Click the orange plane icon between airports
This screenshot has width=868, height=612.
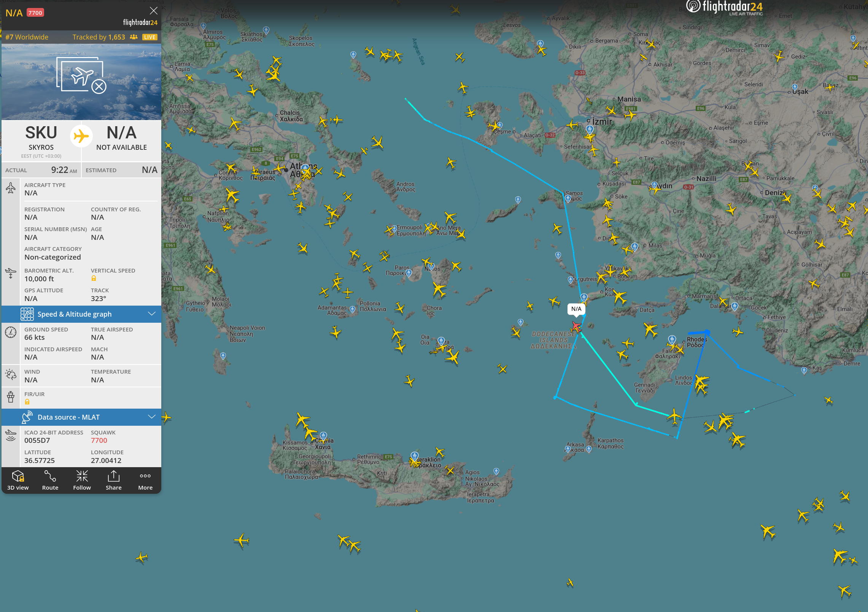(81, 136)
